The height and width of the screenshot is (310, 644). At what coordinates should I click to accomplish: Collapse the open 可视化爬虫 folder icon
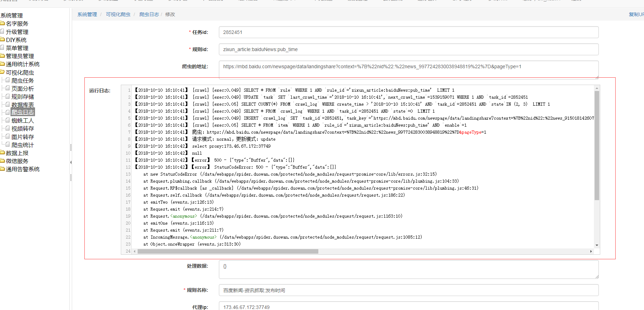point(2,72)
